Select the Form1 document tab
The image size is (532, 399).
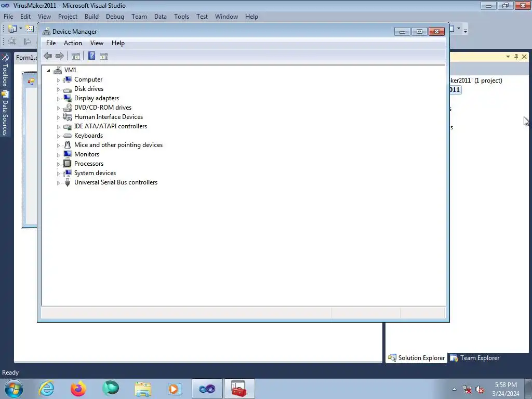tap(26, 57)
